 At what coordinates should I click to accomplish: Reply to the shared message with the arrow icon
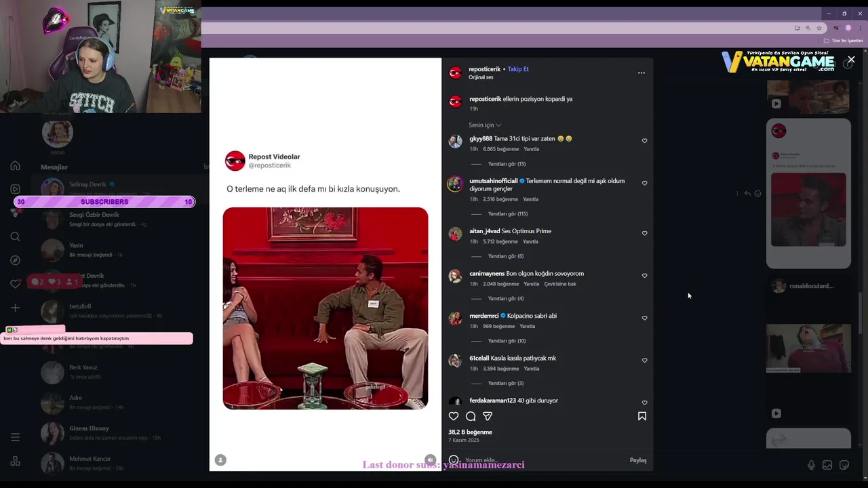coord(747,194)
